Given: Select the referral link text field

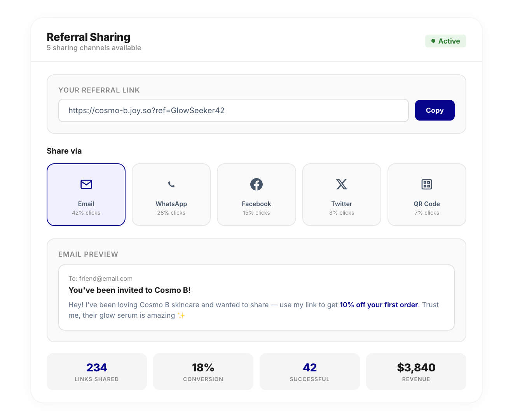Looking at the screenshot, I should coord(233,110).
